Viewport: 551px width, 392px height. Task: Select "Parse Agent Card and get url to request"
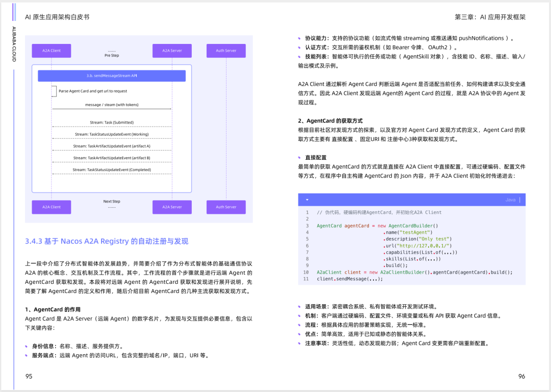pyautogui.click(x=93, y=91)
